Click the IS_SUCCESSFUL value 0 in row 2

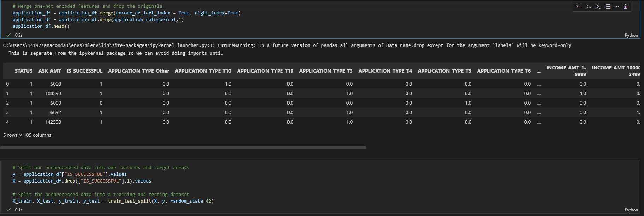tap(101, 103)
